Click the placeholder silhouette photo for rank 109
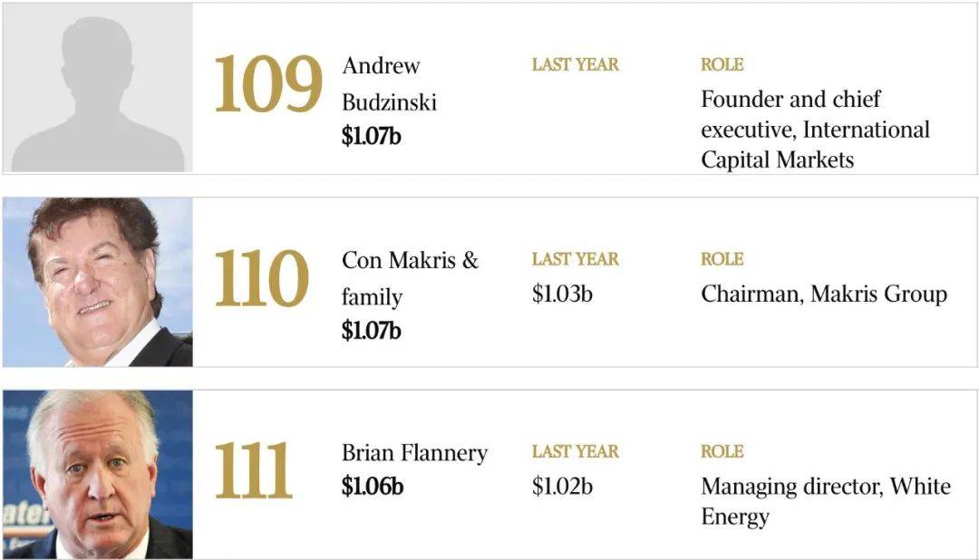979x560 pixels. tap(98, 88)
